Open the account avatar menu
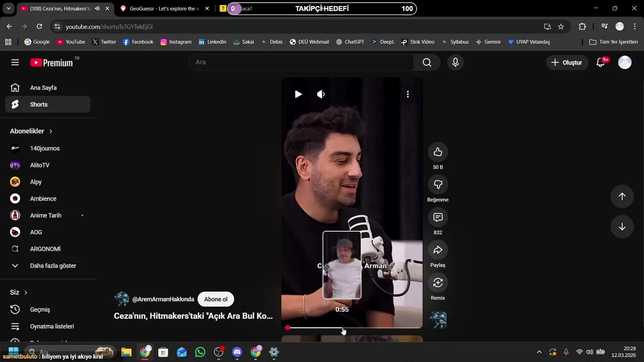 pyautogui.click(x=625, y=62)
